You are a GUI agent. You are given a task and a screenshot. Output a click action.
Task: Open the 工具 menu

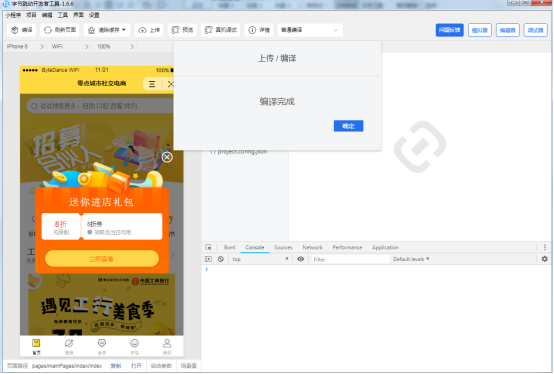pyautogui.click(x=63, y=15)
